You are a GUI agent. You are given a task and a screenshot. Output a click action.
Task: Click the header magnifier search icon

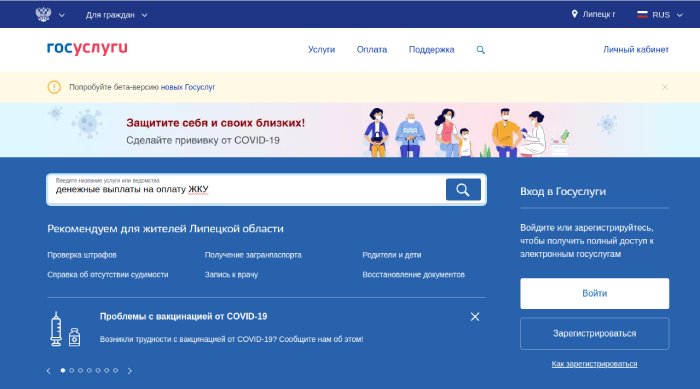coord(480,50)
